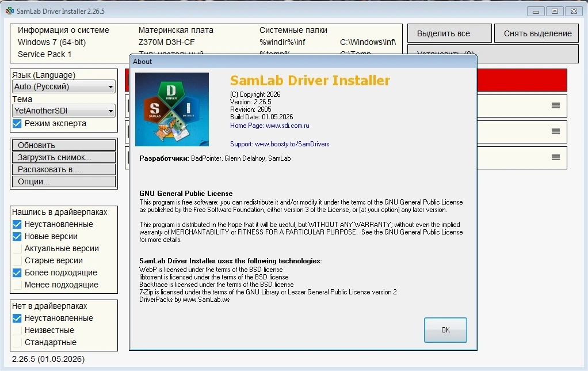
Task: Enable the Старые версии checkbox
Action: [17, 260]
